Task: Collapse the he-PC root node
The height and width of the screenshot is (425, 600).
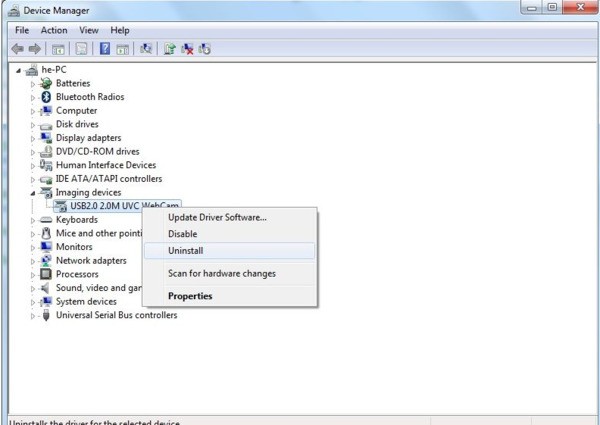Action: (x=19, y=70)
